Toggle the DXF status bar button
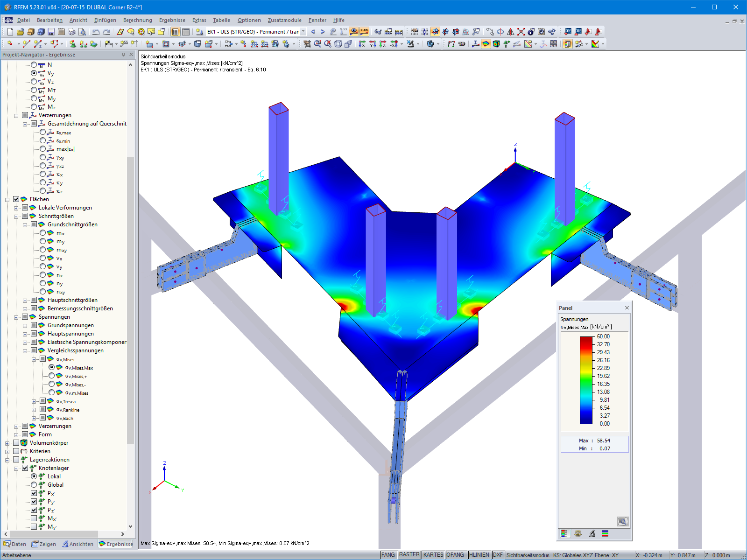Image resolution: width=747 pixels, height=560 pixels. (x=498, y=555)
